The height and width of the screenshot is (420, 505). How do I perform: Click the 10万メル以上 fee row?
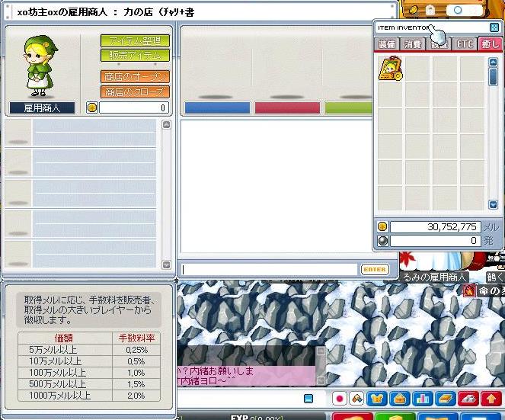click(x=89, y=361)
